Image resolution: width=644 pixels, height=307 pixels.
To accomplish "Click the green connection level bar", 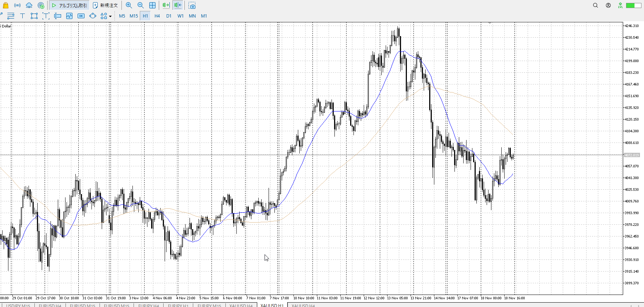I will point(633,5).
